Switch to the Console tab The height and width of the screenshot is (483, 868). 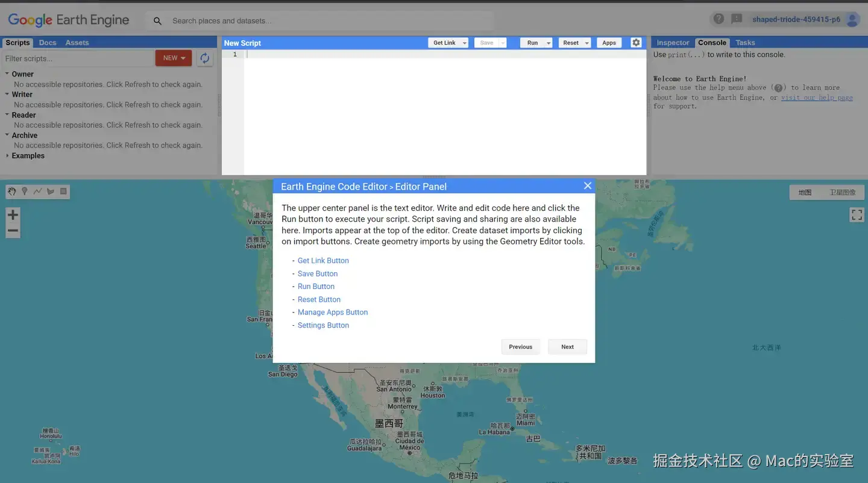pyautogui.click(x=712, y=43)
